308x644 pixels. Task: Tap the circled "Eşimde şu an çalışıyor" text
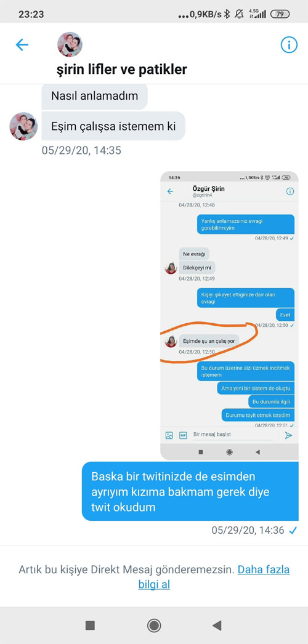[209, 340]
